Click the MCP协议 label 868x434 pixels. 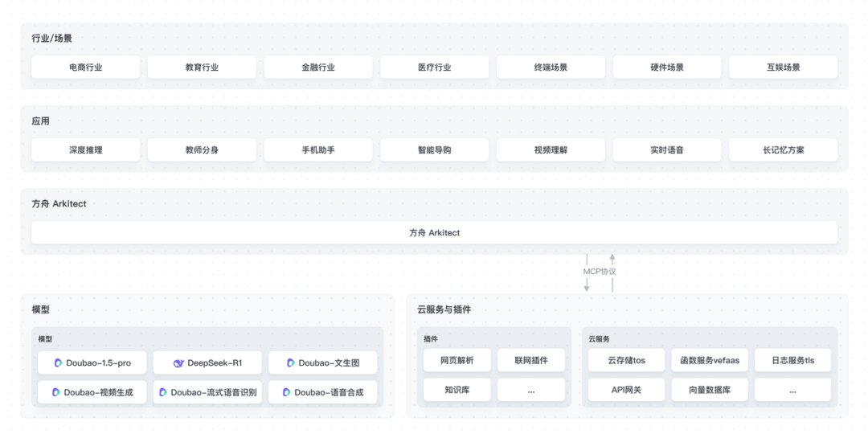tap(600, 272)
